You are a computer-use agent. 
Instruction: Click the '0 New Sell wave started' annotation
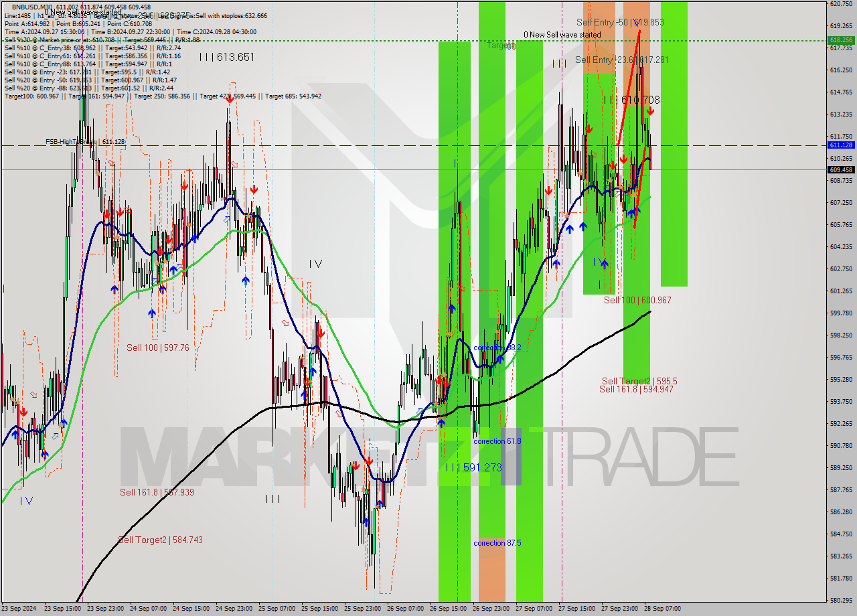[x=562, y=35]
